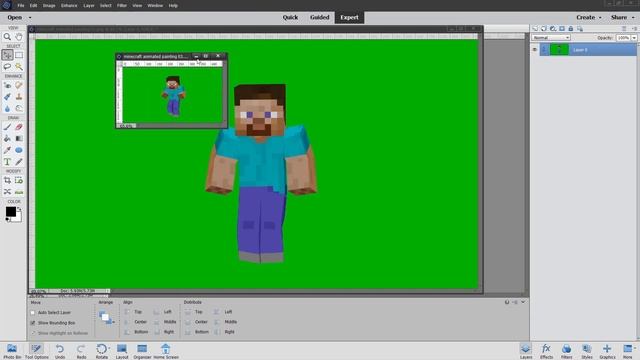Select the Smart Brush tool
The height and width of the screenshot is (360, 640).
tap(7, 97)
